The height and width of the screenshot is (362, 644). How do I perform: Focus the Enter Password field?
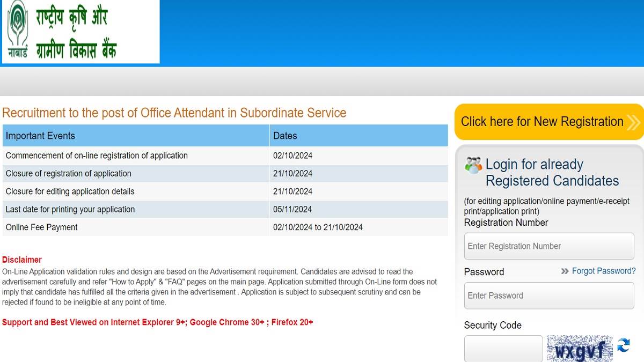(549, 295)
